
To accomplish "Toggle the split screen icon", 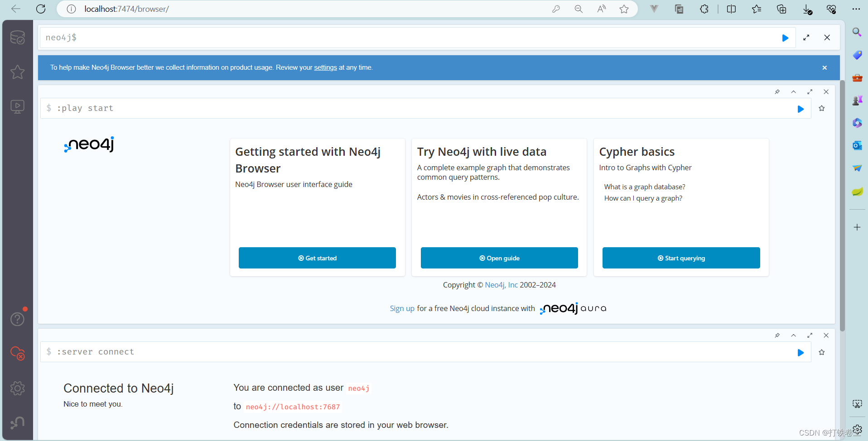I will point(731,9).
